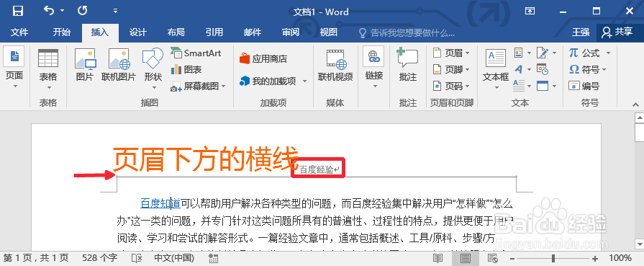
Task: Open the 页码 page number dropdown
Action: [x=451, y=86]
